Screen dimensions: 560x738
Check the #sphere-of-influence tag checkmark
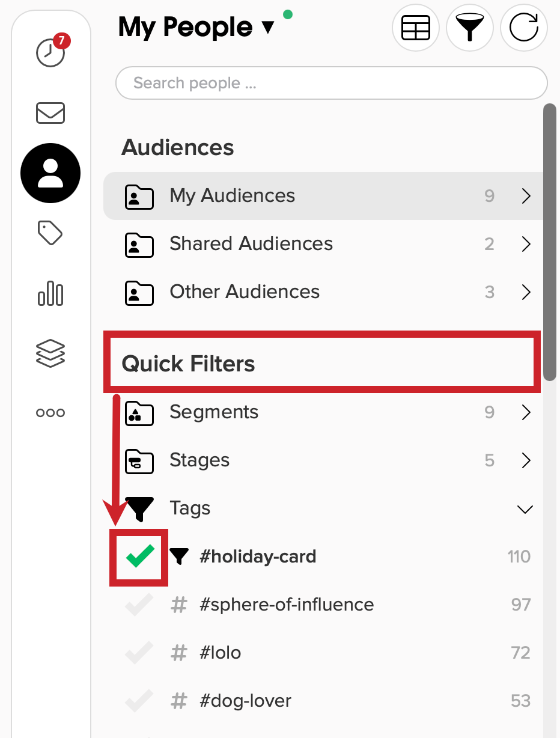point(139,605)
